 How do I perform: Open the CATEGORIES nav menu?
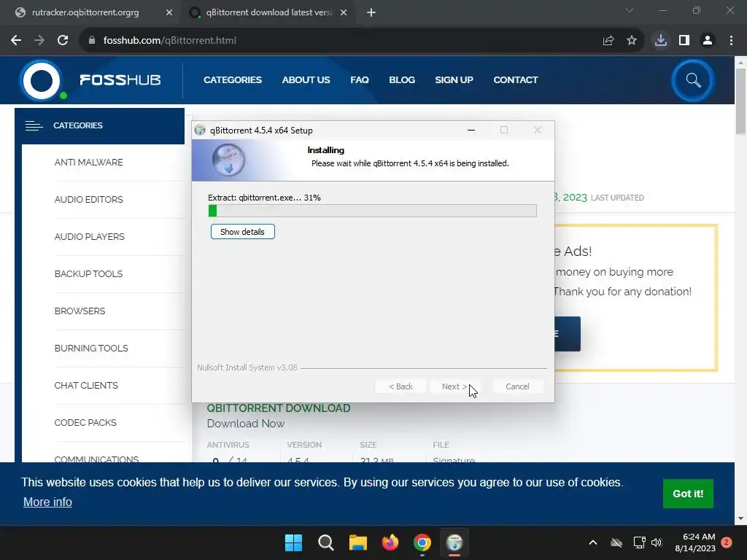click(x=233, y=80)
